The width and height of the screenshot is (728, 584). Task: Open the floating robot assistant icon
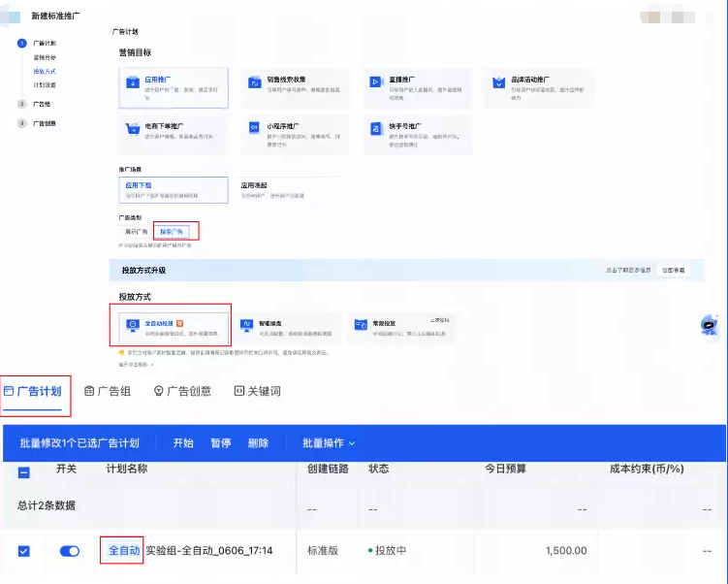point(709,325)
